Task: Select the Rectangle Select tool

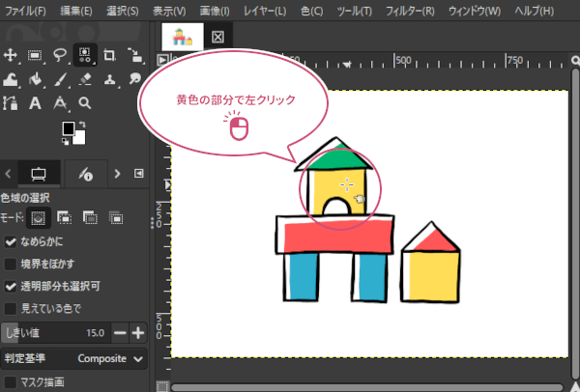Action: click(x=35, y=55)
